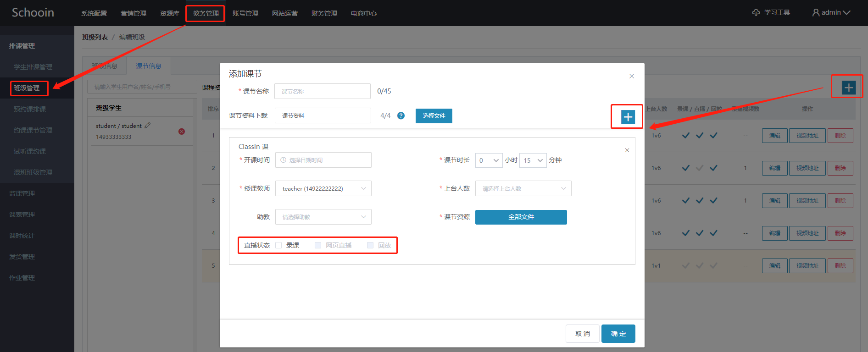Click the Schooin logo
Image resolution: width=868 pixels, height=352 pixels.
point(33,12)
